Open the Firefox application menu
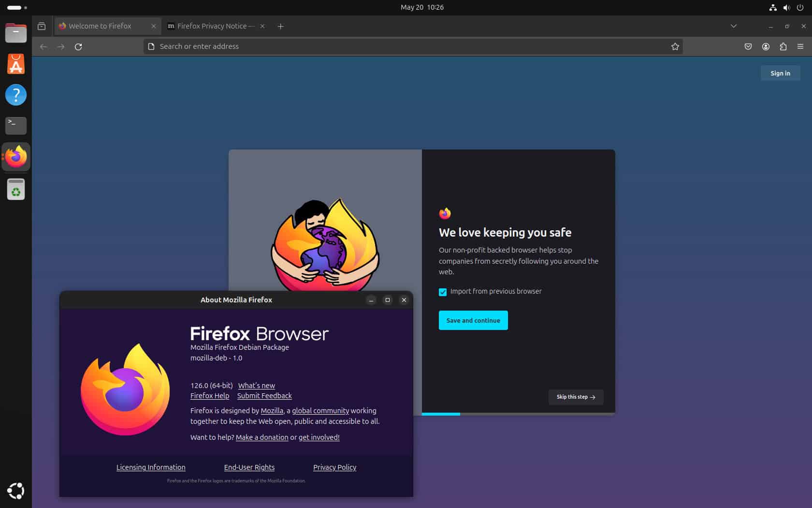The image size is (812, 508). (800, 46)
